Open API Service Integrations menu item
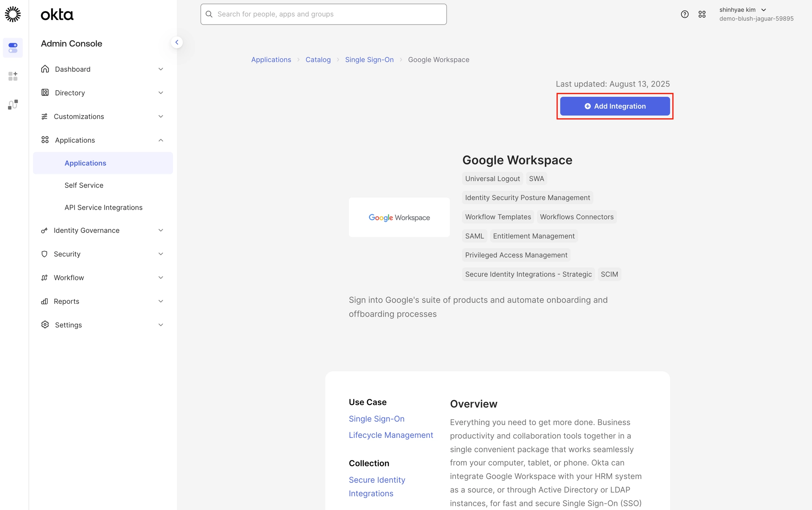 103,207
